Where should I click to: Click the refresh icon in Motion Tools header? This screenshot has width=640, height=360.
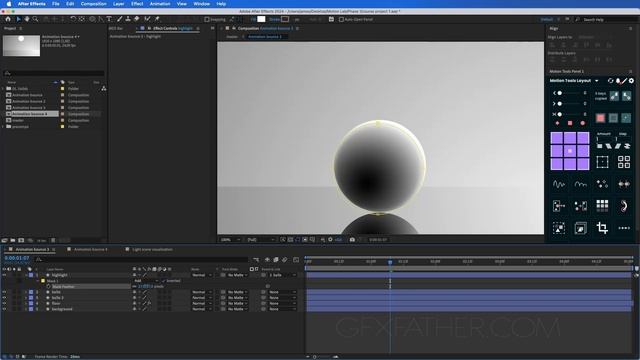[611, 81]
